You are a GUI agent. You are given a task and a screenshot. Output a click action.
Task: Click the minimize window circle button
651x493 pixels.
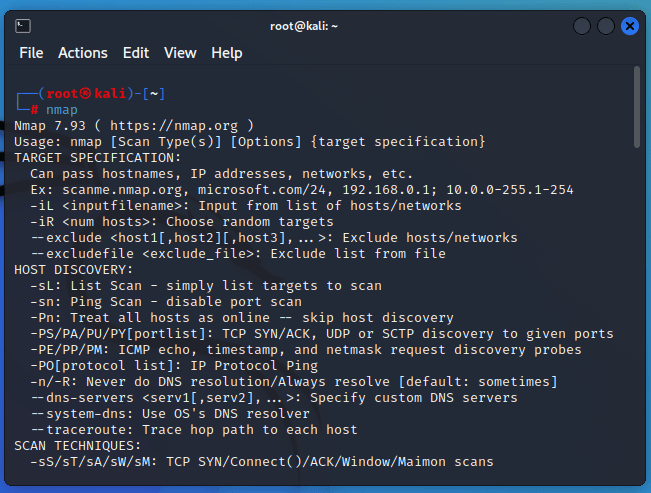tap(582, 26)
